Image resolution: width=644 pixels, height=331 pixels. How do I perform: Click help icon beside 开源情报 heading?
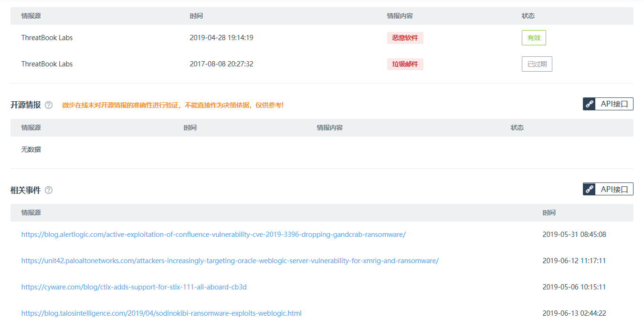49,105
